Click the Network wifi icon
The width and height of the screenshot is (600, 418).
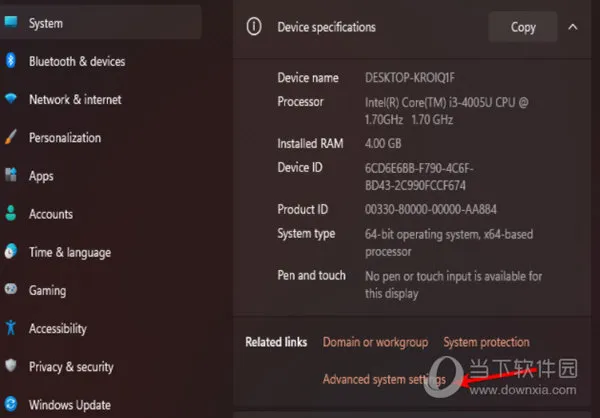[x=11, y=98]
